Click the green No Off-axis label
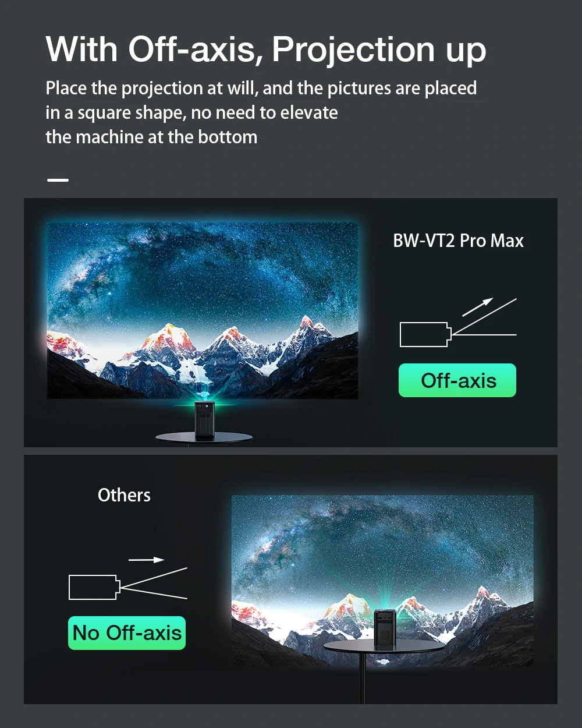582x728 pixels. pos(127,633)
